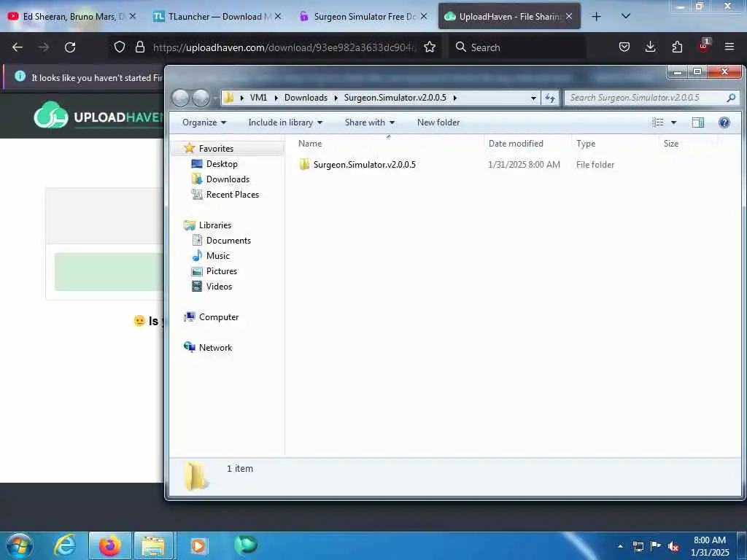Toggle the preview pane
This screenshot has height=560, width=747.
[698, 122]
